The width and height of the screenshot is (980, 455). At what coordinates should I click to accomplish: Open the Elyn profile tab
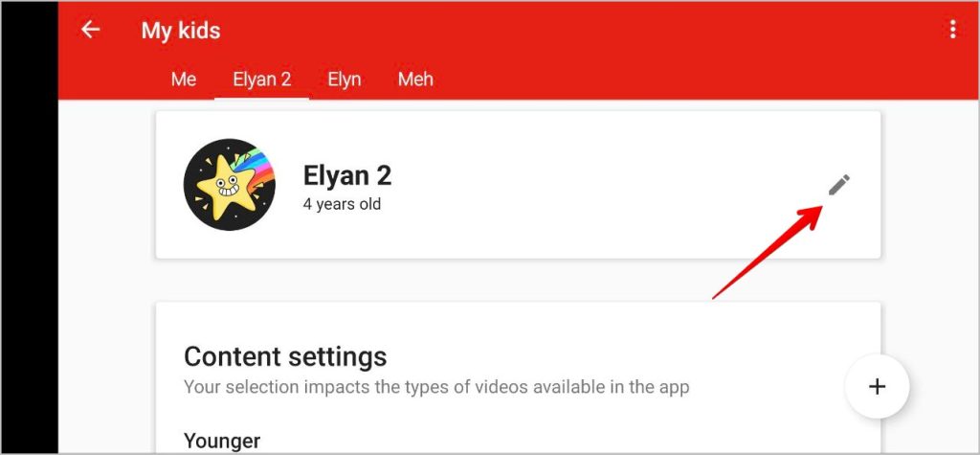(x=345, y=80)
